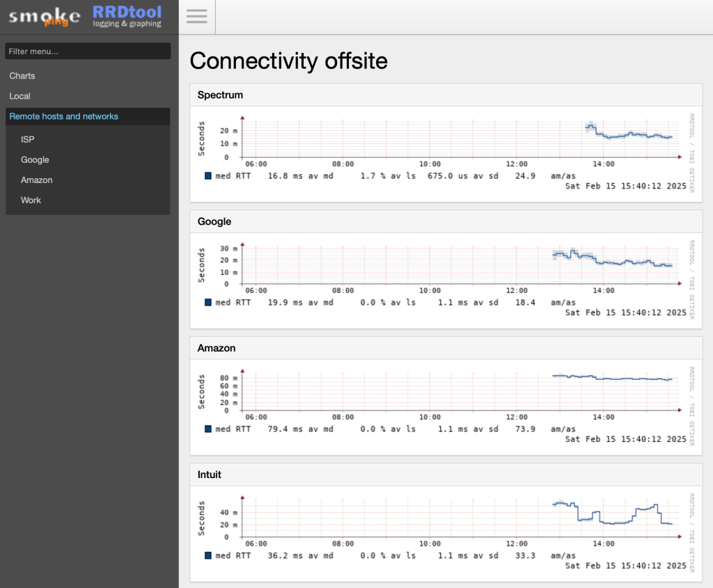Viewport: 713px width, 588px height.
Task: Open the Local menu item
Action: [20, 96]
